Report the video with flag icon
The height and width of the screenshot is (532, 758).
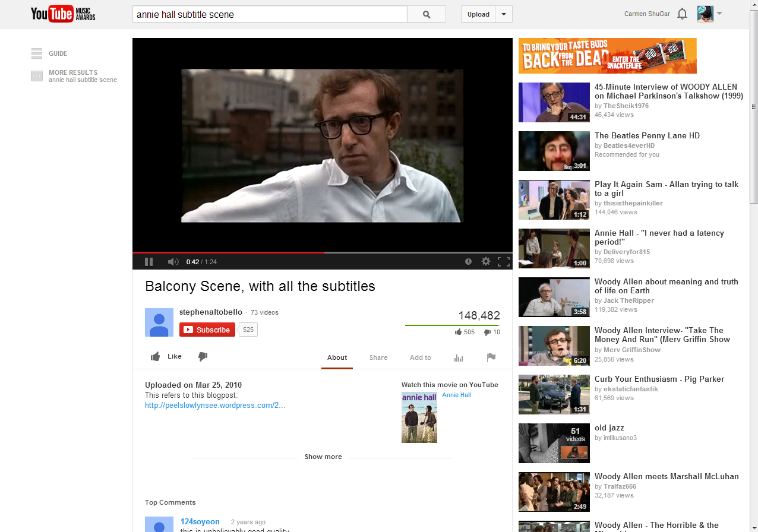[491, 357]
